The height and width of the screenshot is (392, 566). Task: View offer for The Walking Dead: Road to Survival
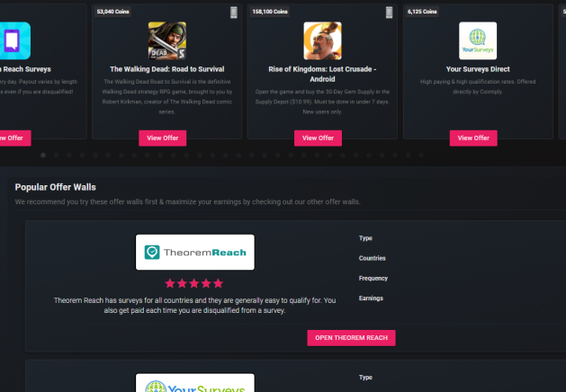(163, 138)
